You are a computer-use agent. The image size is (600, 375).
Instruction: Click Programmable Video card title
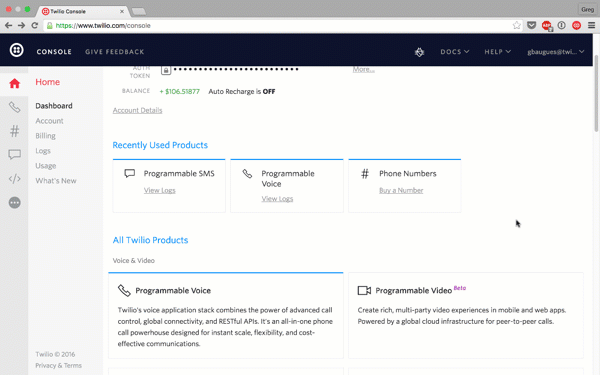(x=414, y=290)
